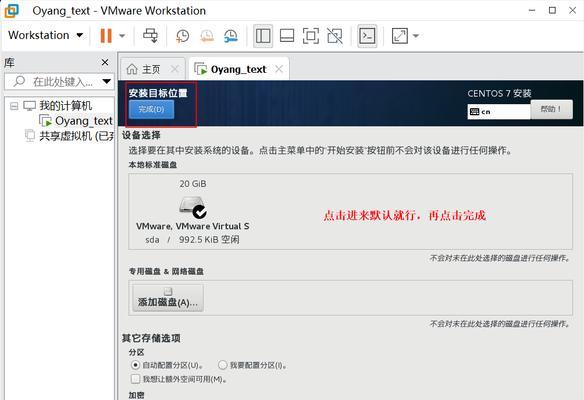The width and height of the screenshot is (584, 400).
Task: Take a snapshot using clock icon
Action: (182, 36)
